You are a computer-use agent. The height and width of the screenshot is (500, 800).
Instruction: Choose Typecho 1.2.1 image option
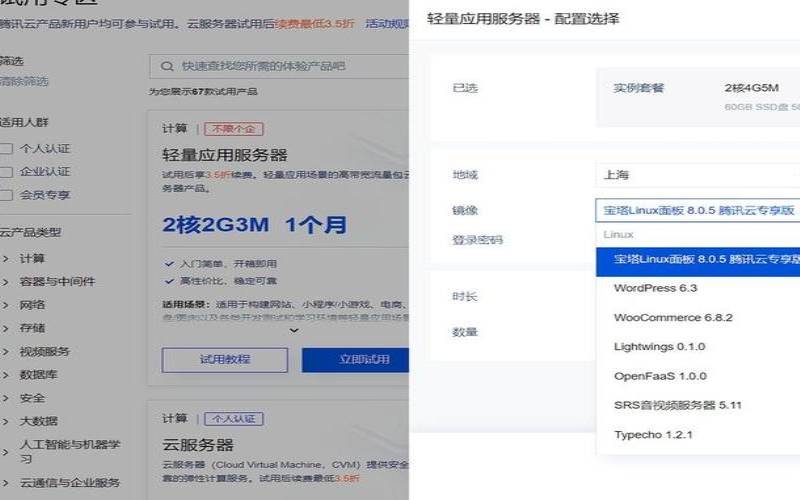pos(652,435)
